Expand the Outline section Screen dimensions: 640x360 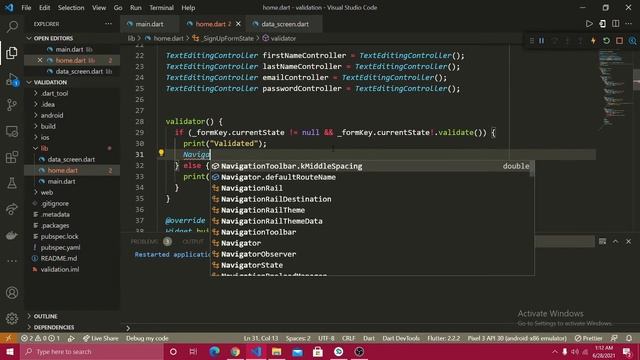[29, 316]
